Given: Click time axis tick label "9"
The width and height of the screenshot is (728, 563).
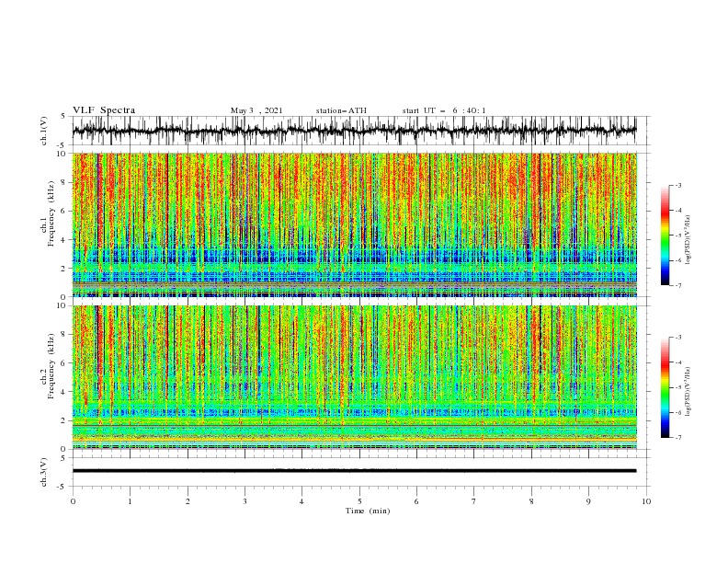Looking at the screenshot, I should [588, 501].
